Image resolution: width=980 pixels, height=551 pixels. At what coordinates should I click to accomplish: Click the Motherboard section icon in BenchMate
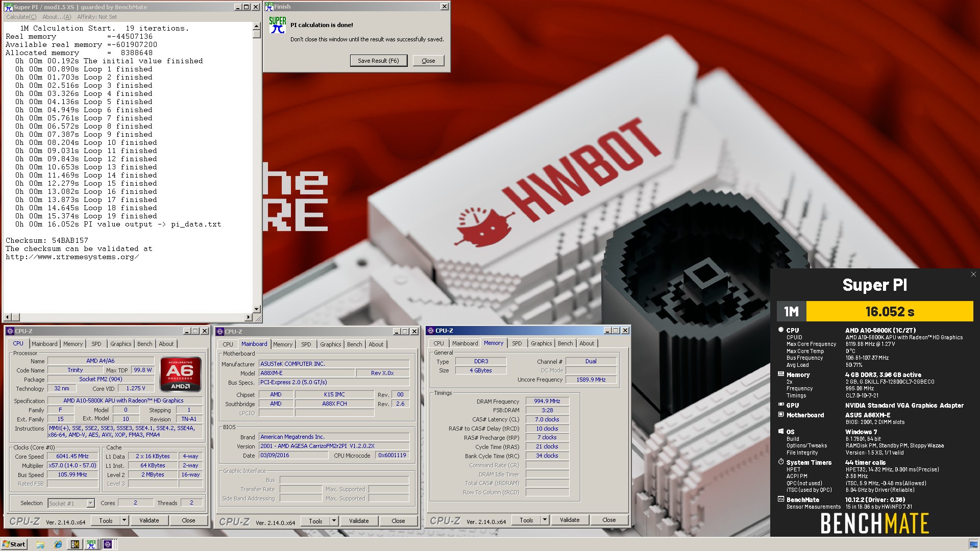[x=780, y=415]
